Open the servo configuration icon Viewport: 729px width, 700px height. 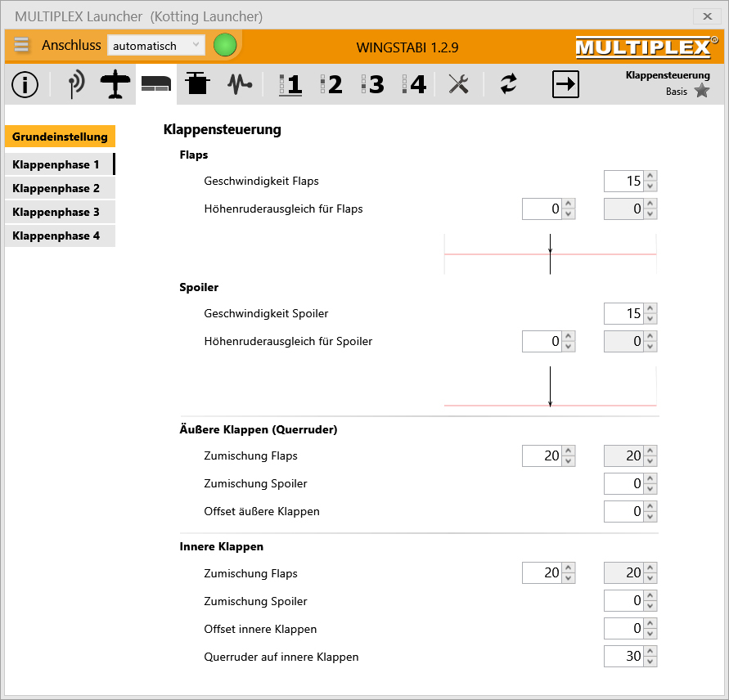pos(198,83)
